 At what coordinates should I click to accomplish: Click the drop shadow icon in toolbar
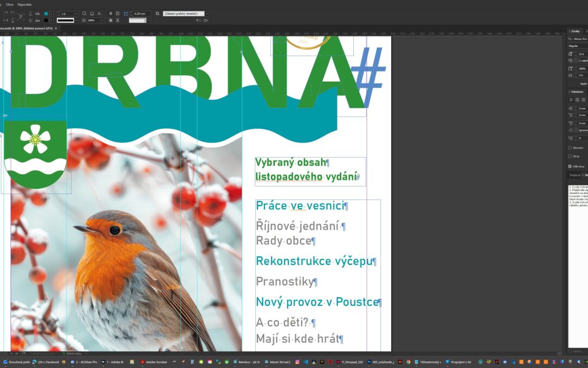(x=84, y=13)
